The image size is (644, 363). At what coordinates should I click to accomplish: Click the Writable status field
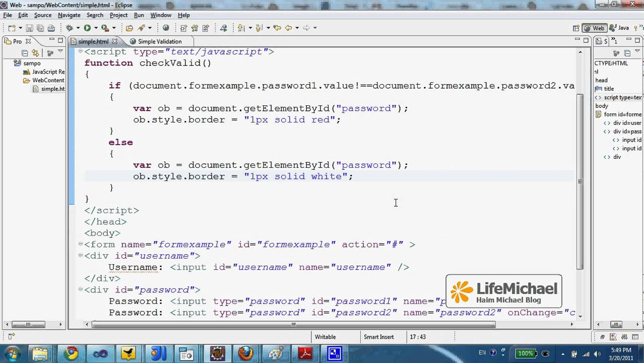pyautogui.click(x=325, y=337)
